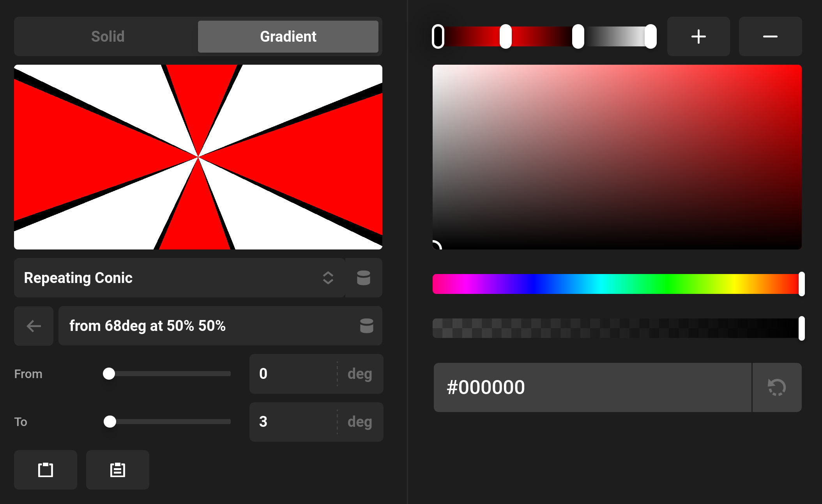This screenshot has height=504, width=822.
Task: Expand gradient type options with the chevron icon
Action: tap(328, 278)
